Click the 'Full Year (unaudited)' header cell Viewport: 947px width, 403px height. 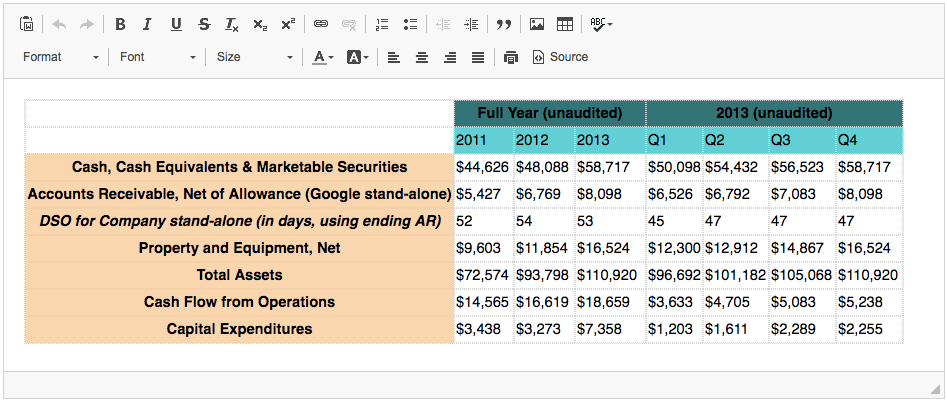550,113
